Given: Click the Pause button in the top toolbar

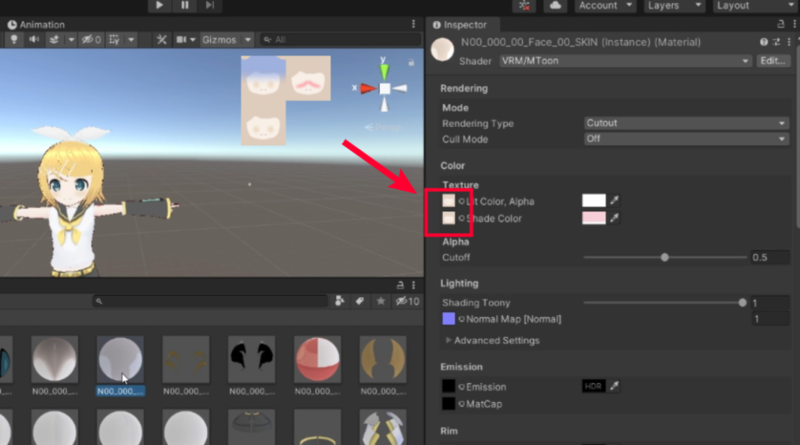Looking at the screenshot, I should (185, 5).
